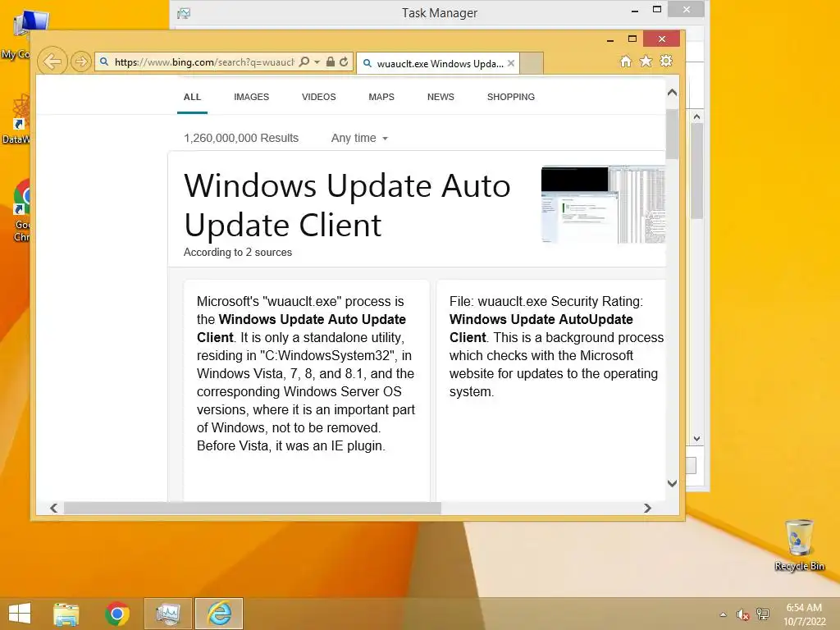Show hidden system tray icons arrow
Image resolution: width=840 pixels, height=630 pixels.
(x=724, y=614)
